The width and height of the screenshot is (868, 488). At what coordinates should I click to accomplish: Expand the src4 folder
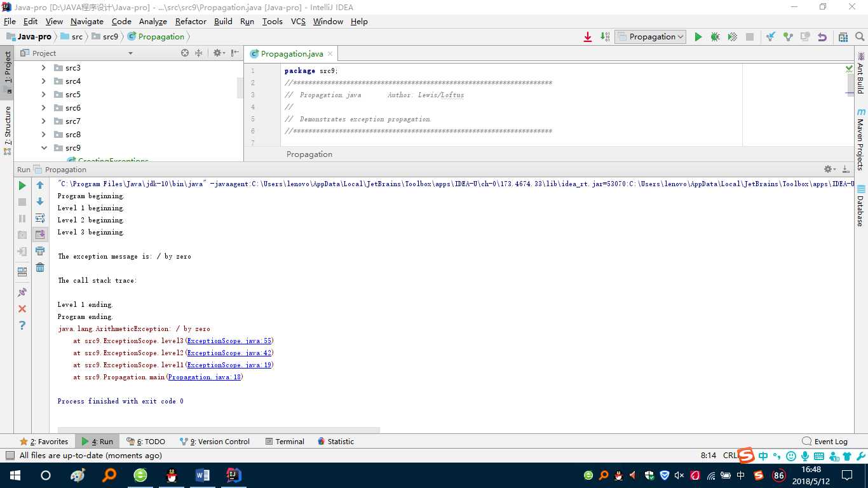click(44, 81)
